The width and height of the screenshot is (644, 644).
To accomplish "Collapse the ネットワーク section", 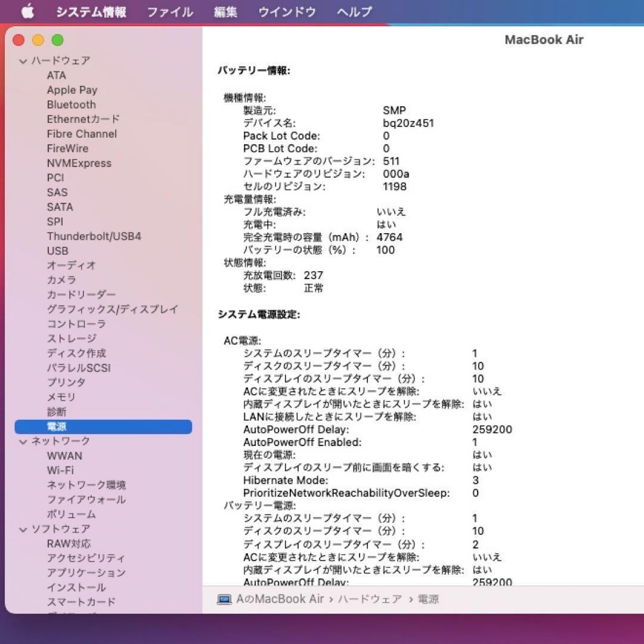I will click(x=22, y=441).
